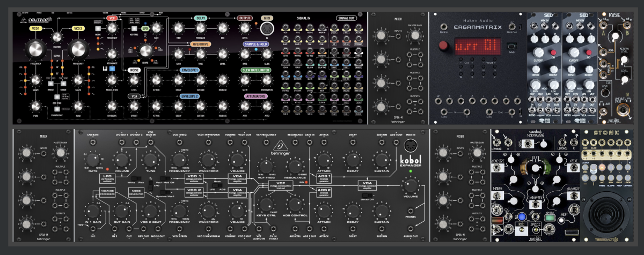The height and width of the screenshot is (255, 644).
Task: Click the Kobol VCF FREQUENCY input jack
Action: click(x=266, y=142)
